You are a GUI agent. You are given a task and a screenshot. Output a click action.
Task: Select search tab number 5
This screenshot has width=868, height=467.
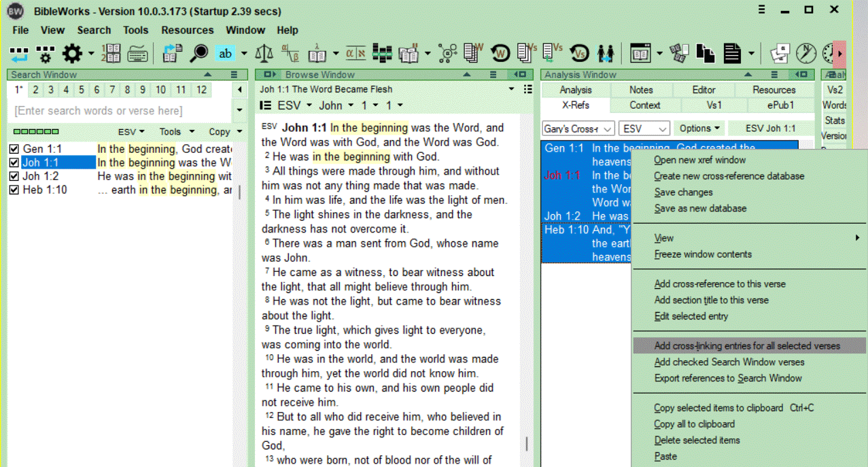81,90
